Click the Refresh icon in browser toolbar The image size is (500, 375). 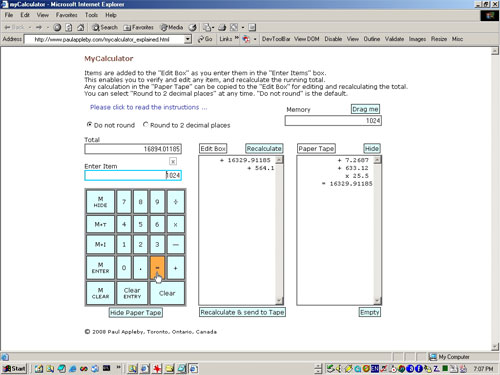click(x=69, y=27)
